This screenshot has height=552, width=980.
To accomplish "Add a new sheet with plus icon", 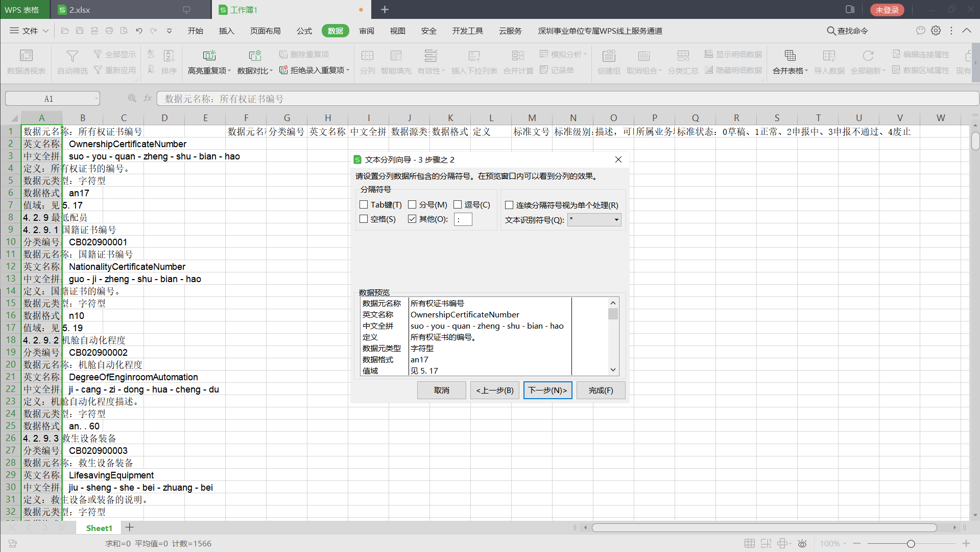I will pyautogui.click(x=130, y=527).
